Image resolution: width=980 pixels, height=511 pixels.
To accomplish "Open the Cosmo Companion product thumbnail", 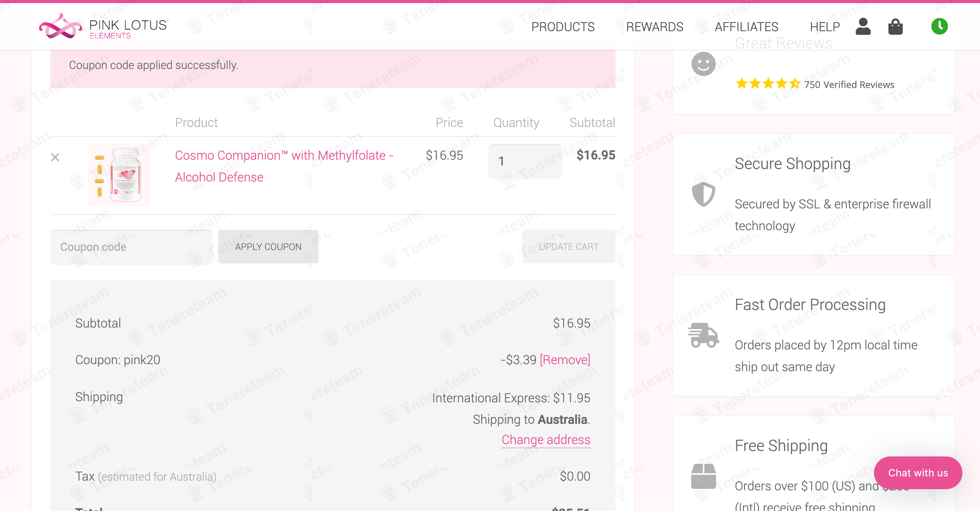I will click(x=119, y=175).
